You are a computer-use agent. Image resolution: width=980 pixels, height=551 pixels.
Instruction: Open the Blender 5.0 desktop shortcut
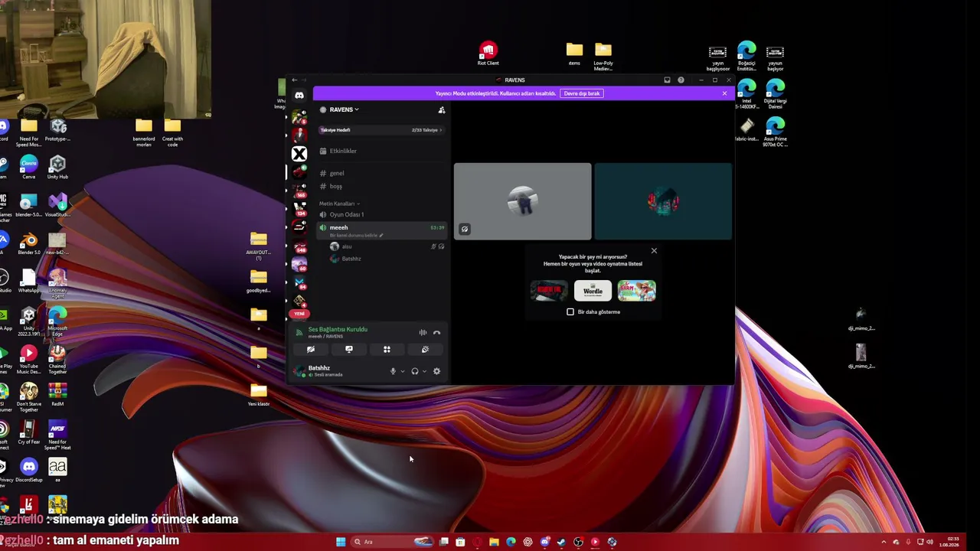pyautogui.click(x=29, y=244)
